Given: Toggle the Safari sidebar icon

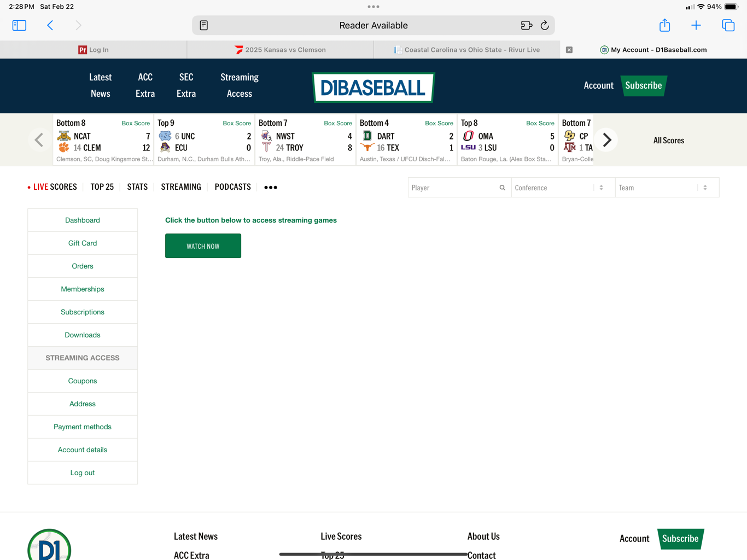Looking at the screenshot, I should pyautogui.click(x=19, y=25).
